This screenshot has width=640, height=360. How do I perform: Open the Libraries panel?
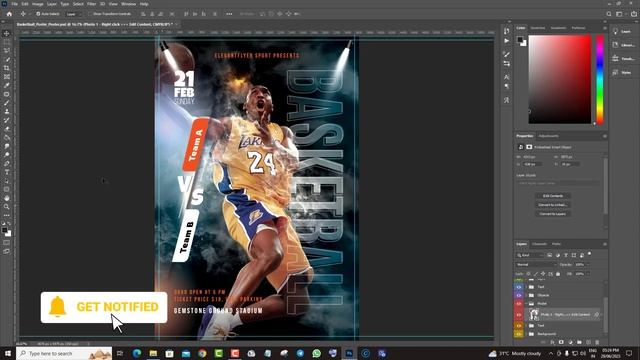point(623,45)
